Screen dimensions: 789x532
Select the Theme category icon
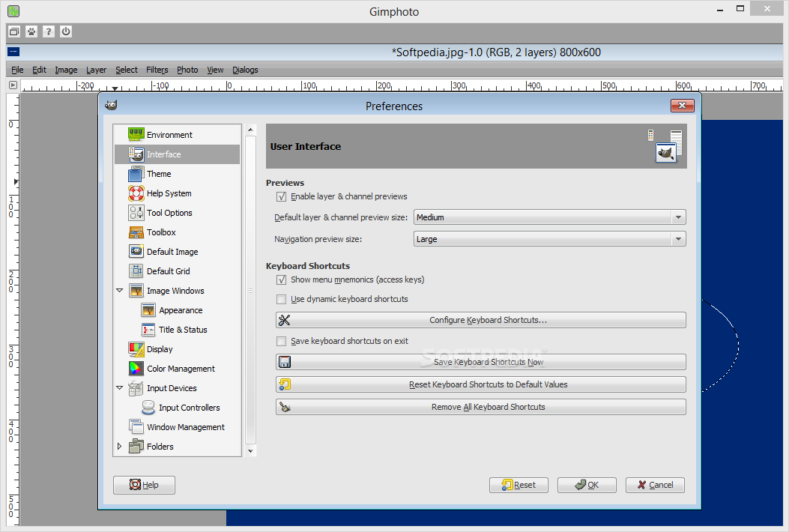click(x=136, y=174)
